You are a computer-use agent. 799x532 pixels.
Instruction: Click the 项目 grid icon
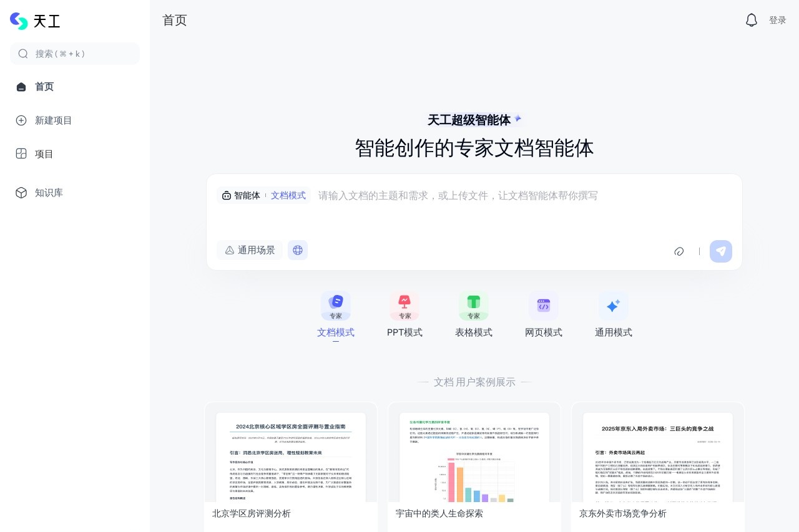21,153
